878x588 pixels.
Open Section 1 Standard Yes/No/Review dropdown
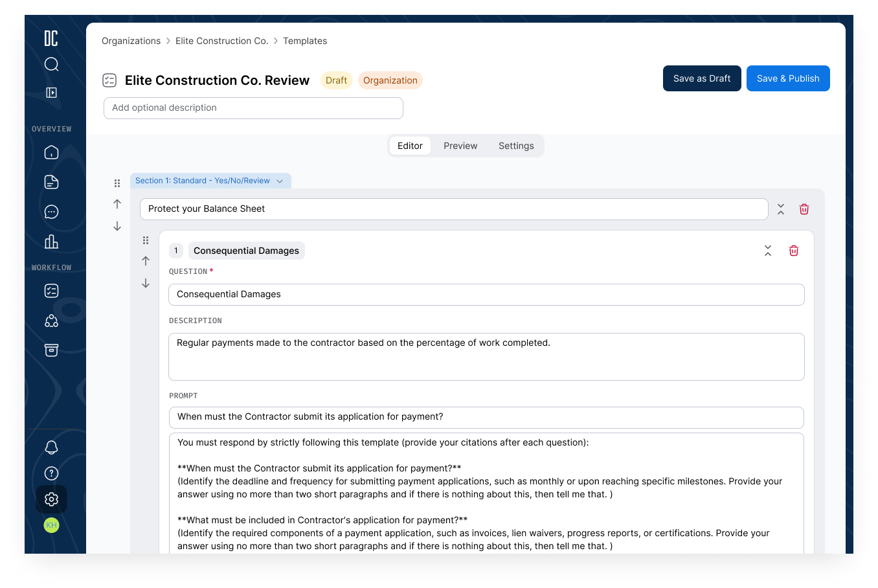210,181
